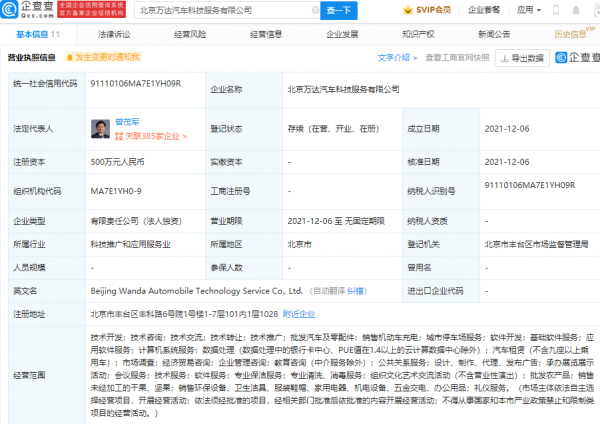
Task: Click legal representative photo thumbnail
Action: (x=101, y=129)
